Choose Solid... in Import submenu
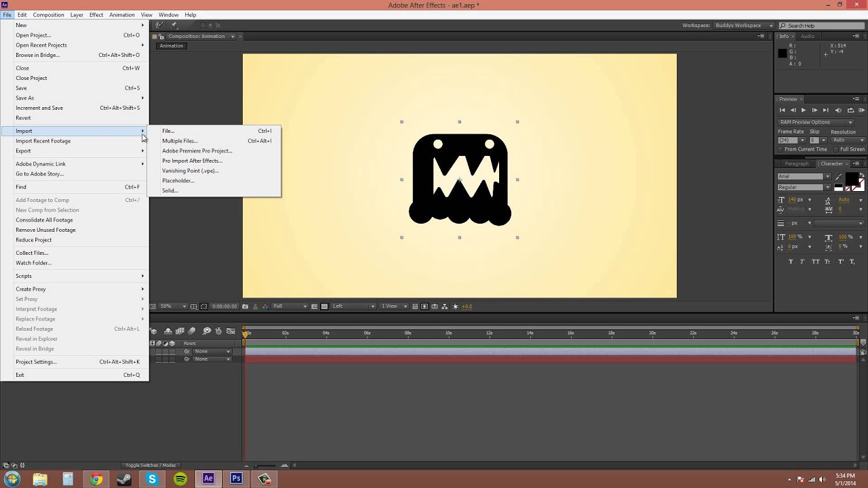Image resolution: width=868 pixels, height=488 pixels. point(214,190)
